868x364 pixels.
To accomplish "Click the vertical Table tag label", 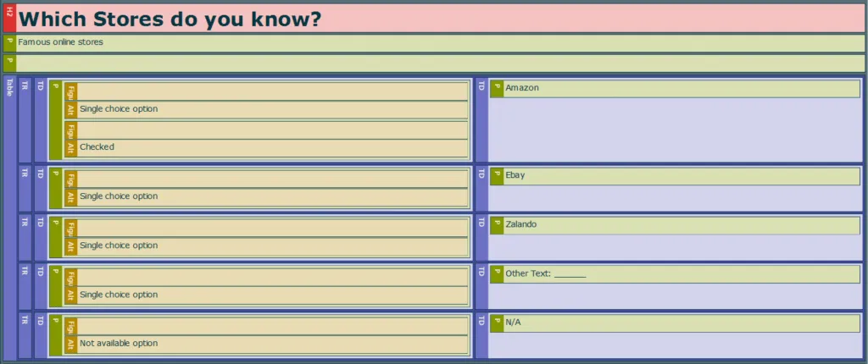I will click(x=9, y=218).
